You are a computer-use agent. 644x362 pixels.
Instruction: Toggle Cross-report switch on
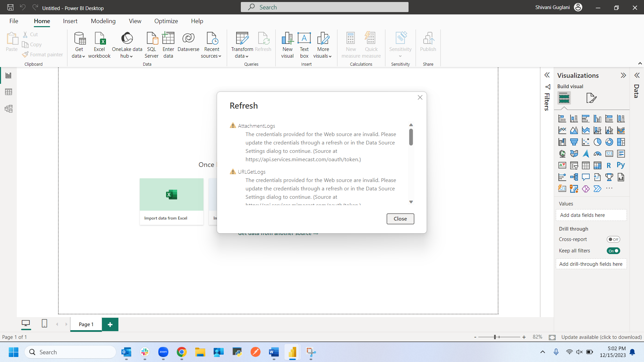click(613, 239)
